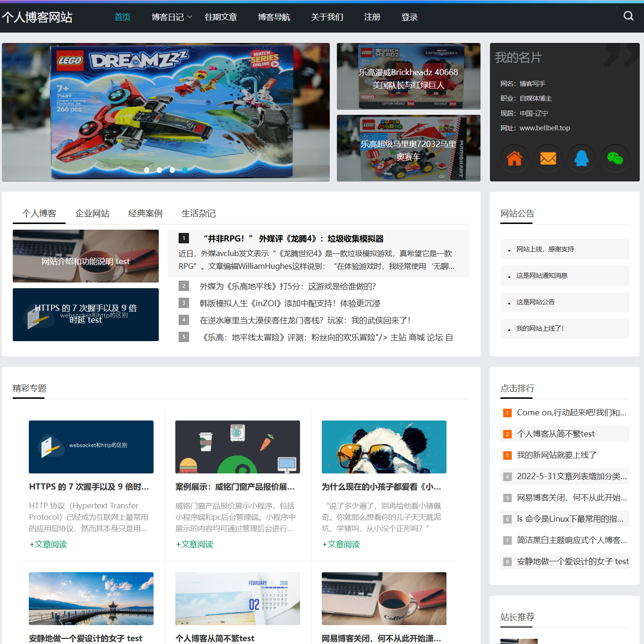
Task: Open the panda with sunglasses thumbnail
Action: tap(384, 447)
